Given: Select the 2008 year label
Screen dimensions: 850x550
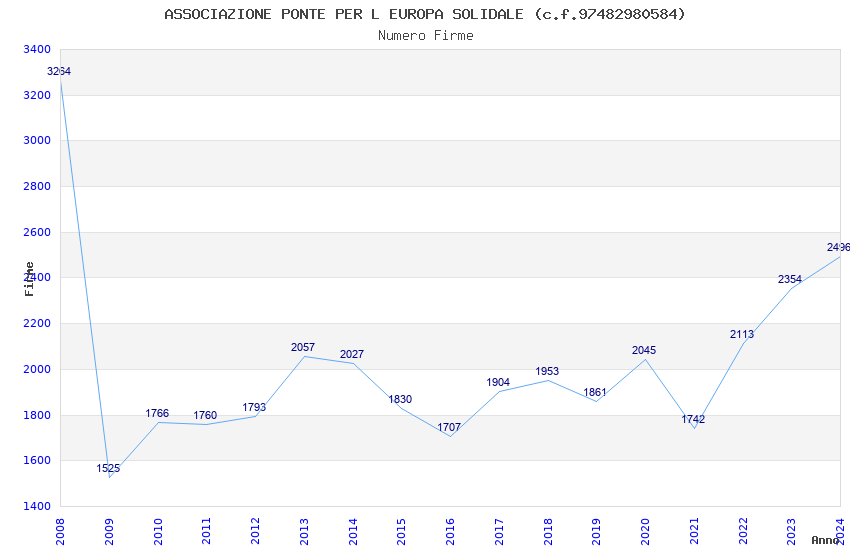Looking at the screenshot, I should (60, 531).
